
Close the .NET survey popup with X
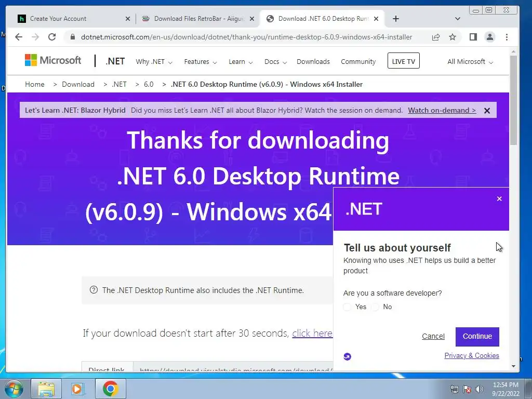pyautogui.click(x=499, y=199)
